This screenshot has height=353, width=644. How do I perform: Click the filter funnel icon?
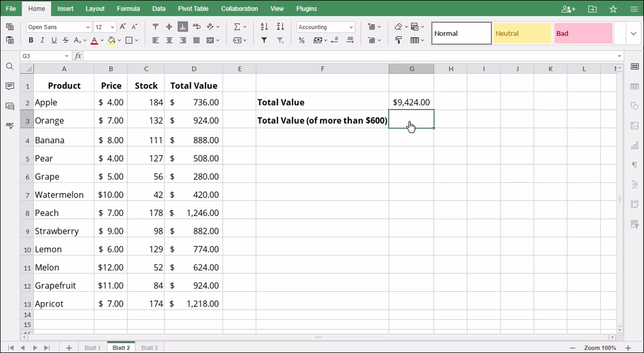265,41
